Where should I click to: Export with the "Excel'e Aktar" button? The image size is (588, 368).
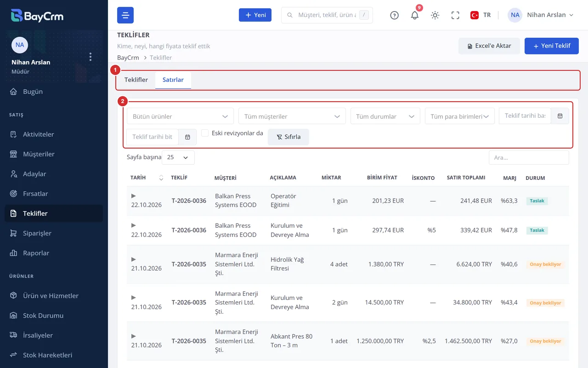click(x=489, y=46)
